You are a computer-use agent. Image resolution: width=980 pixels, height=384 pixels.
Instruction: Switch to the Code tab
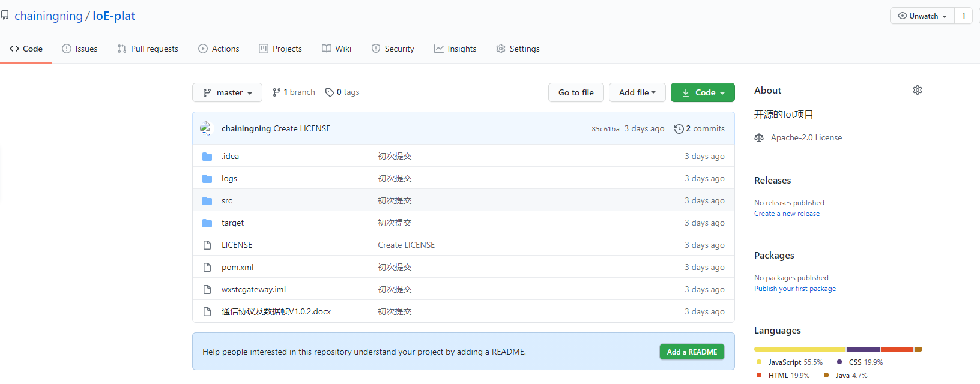(26, 49)
